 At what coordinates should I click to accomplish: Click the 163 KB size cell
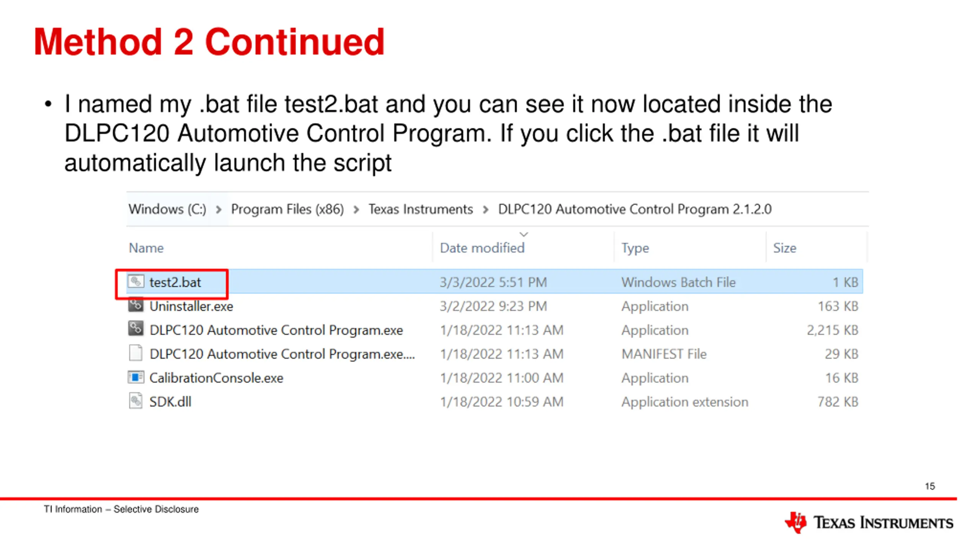click(838, 306)
